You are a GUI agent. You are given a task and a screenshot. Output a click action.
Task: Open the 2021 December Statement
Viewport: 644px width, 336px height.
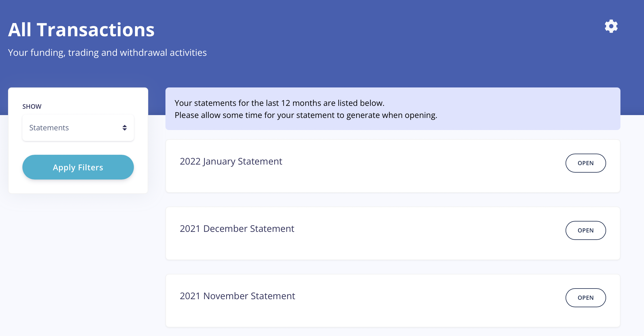tap(586, 230)
